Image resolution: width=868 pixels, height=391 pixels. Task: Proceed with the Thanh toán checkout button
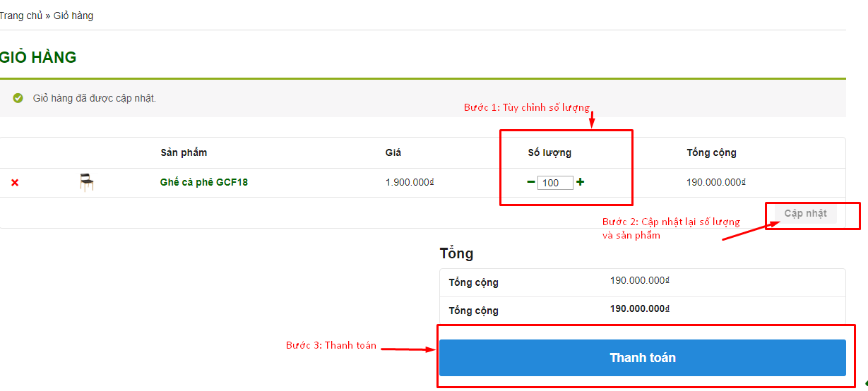pyautogui.click(x=643, y=358)
